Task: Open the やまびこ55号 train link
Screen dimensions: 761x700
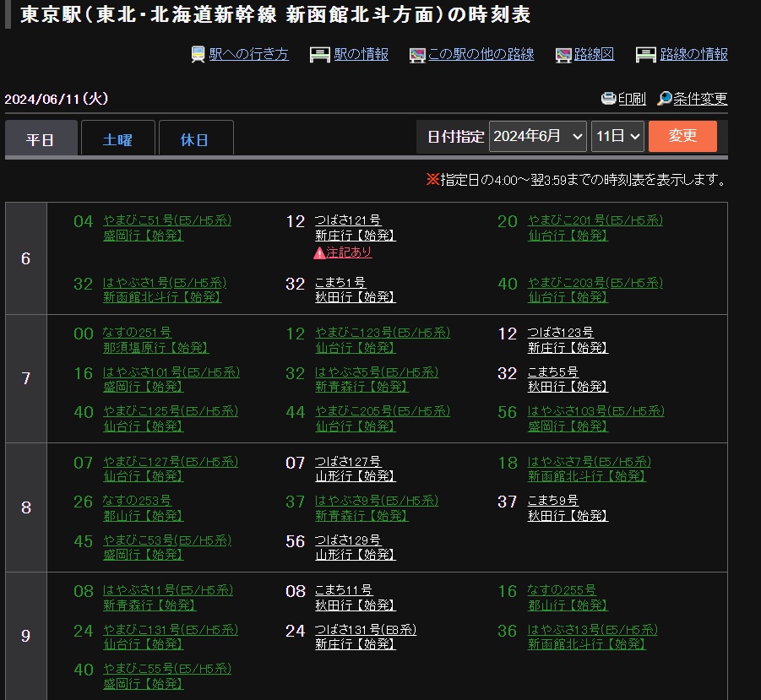Action: (166, 669)
